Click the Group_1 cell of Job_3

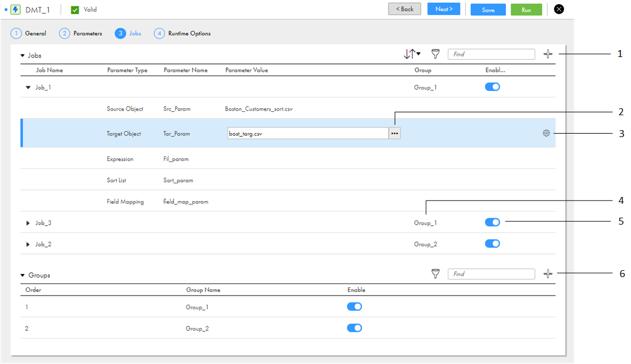tap(425, 223)
